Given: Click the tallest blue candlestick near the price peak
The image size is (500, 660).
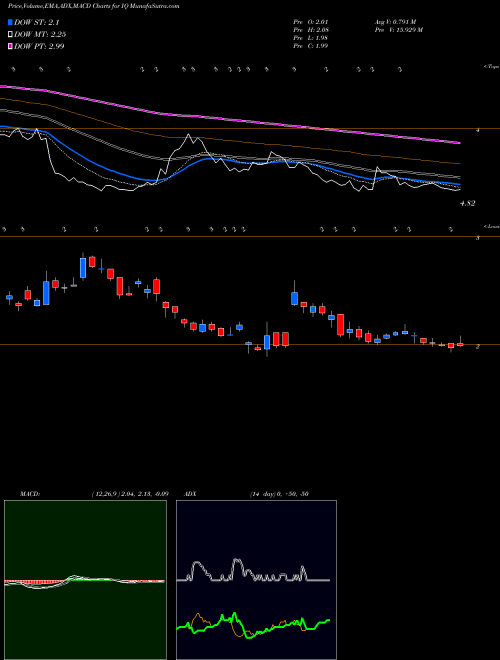Looking at the screenshot, I should pyautogui.click(x=83, y=268).
